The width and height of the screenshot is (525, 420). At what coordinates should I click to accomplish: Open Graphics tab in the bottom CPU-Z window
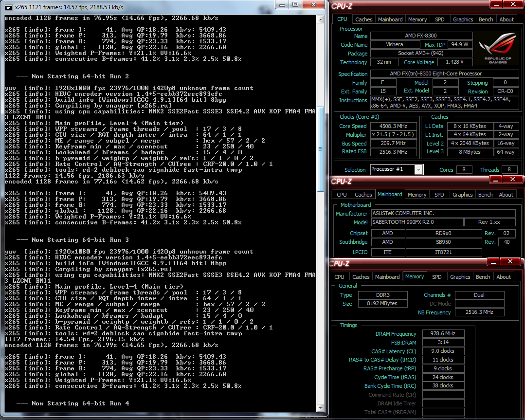pos(460,277)
